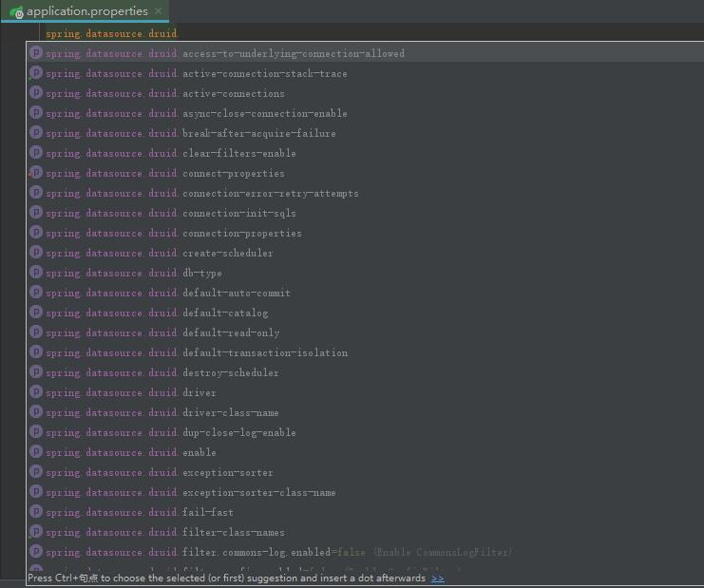
Task: Click property icon beside access-to-underlying-connection-allowed
Action: tap(36, 53)
